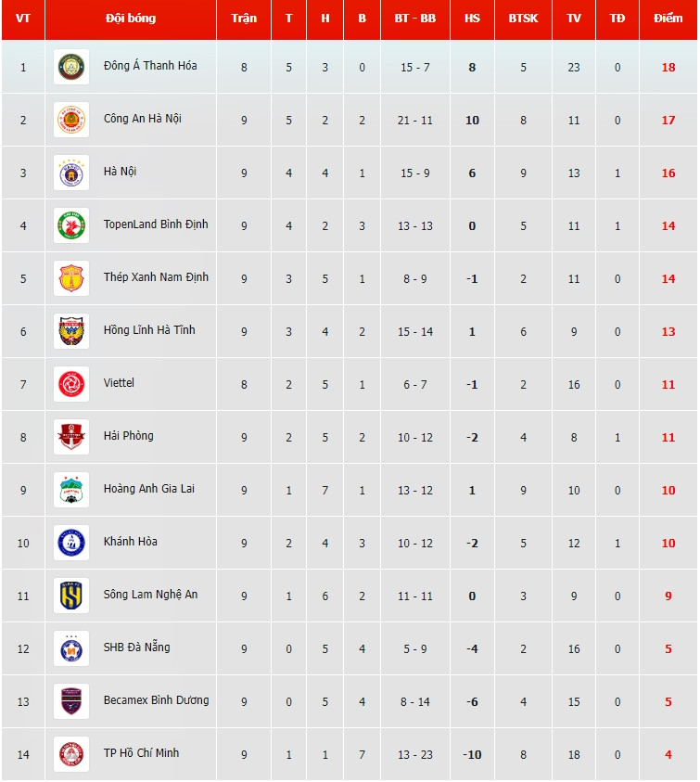Open the Khánh Hòa team name link

click(x=131, y=542)
